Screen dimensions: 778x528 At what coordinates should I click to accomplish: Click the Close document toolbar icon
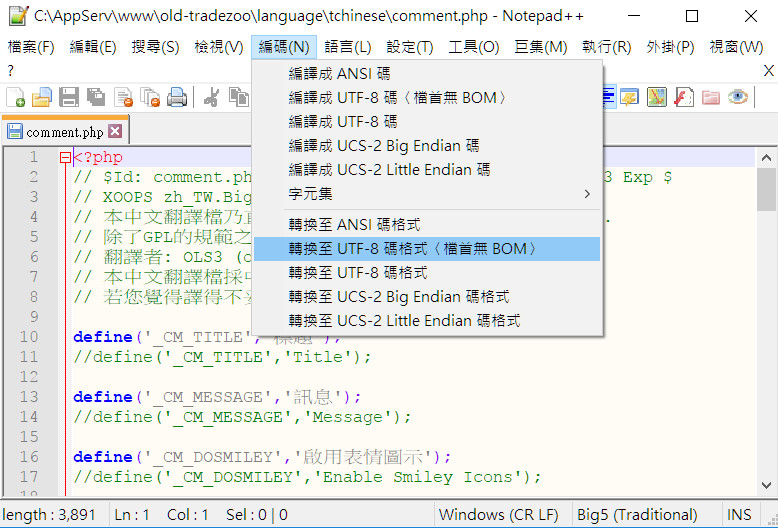(x=123, y=97)
